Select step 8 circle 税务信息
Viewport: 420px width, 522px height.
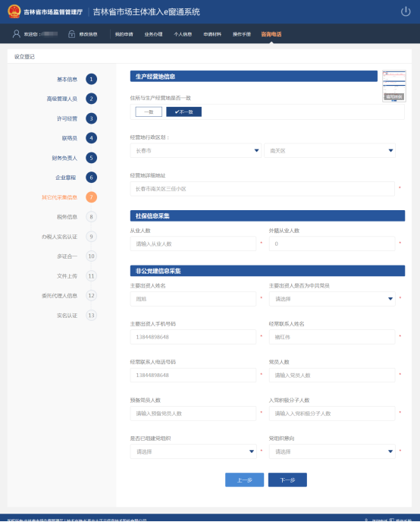pos(92,217)
